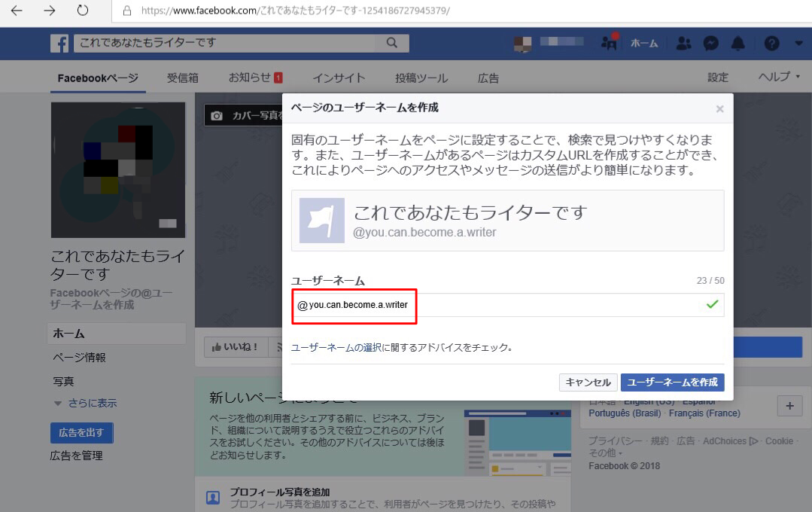Open the notifications bell icon
Screen dimensions: 812x512
coord(738,44)
